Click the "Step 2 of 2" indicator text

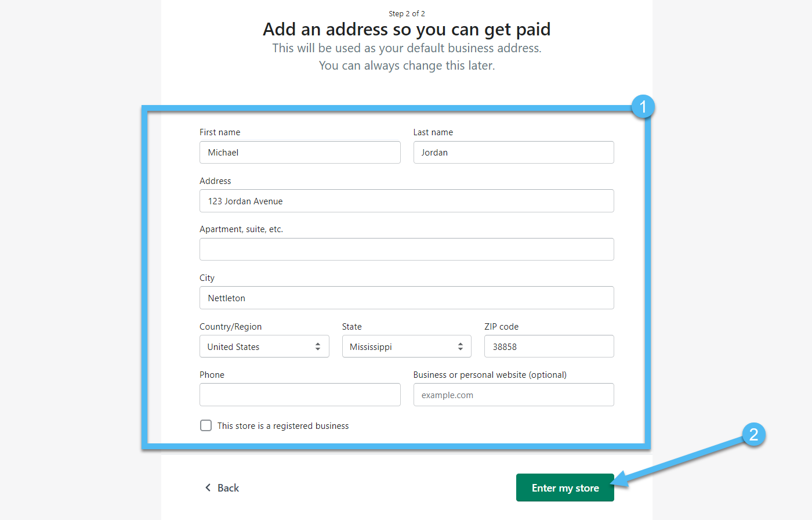tap(407, 13)
